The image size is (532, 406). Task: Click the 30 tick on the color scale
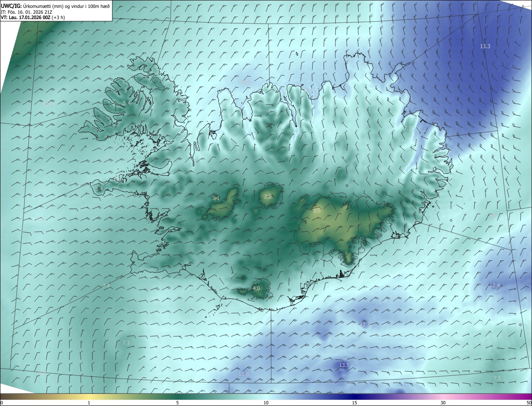(x=443, y=403)
